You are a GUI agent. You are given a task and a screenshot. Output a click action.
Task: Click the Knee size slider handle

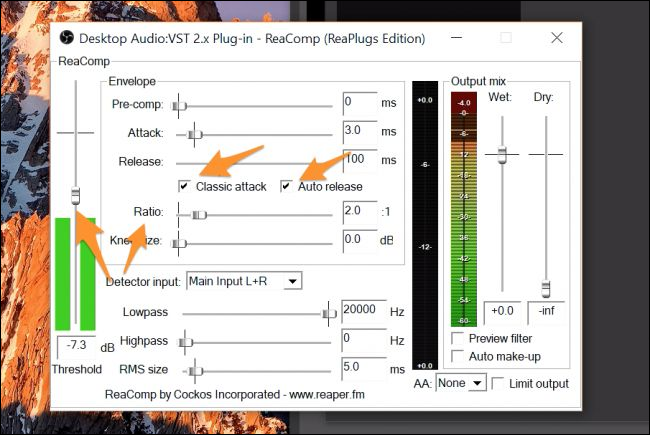(179, 243)
